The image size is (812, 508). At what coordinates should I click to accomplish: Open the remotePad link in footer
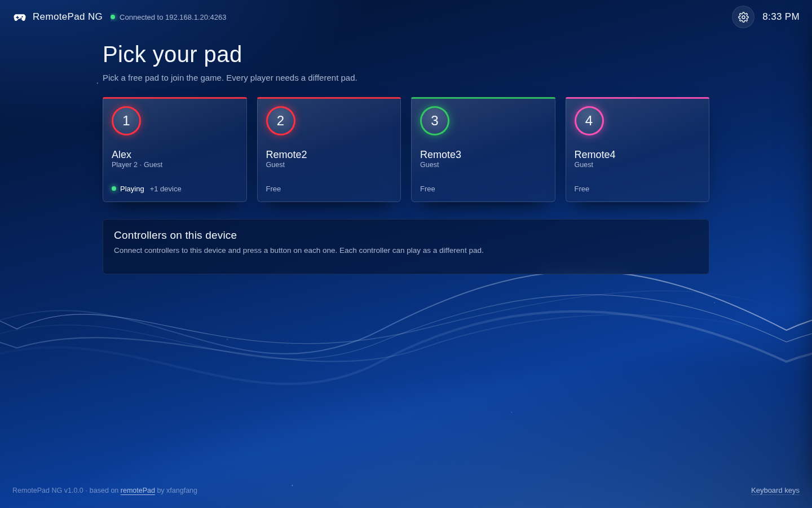point(138,491)
